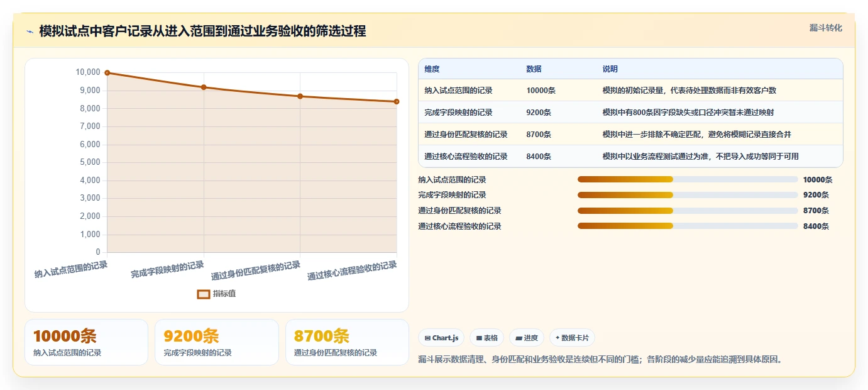Viewport: 868px width, 390px height.
Task: Click the 通过身份匹配复核的记录 progress bar
Action: 688,211
